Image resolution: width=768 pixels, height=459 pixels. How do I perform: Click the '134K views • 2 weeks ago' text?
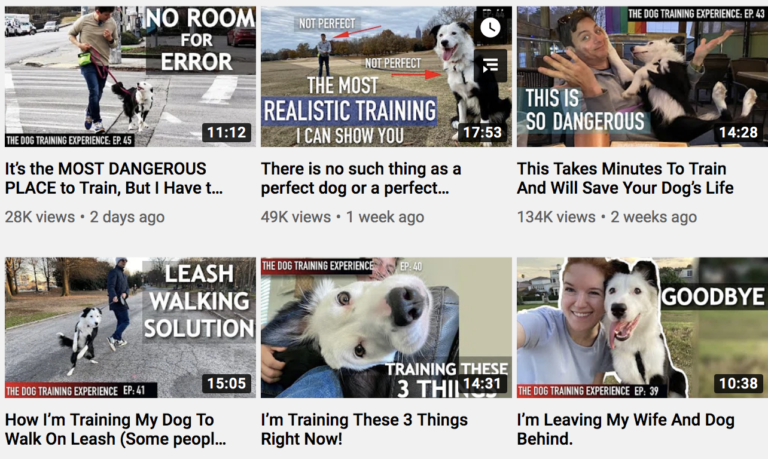click(x=607, y=217)
